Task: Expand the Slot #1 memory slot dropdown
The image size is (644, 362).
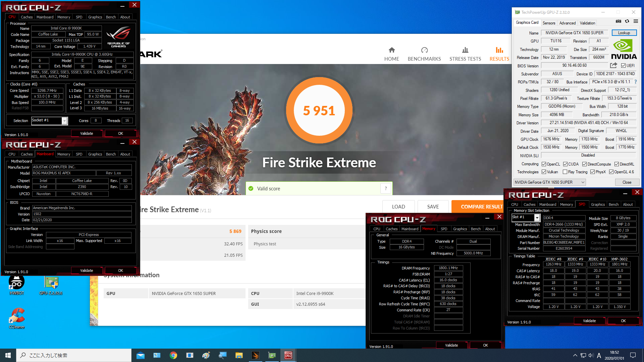Action: 537,218
